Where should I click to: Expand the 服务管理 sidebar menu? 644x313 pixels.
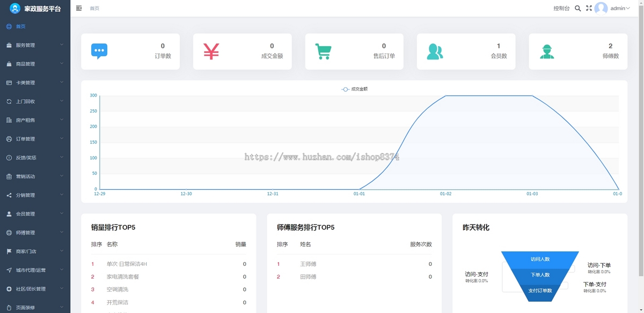click(35, 45)
